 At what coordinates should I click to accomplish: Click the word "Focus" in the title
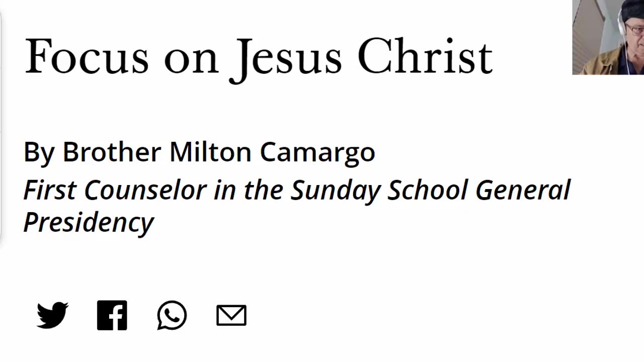tap(87, 57)
